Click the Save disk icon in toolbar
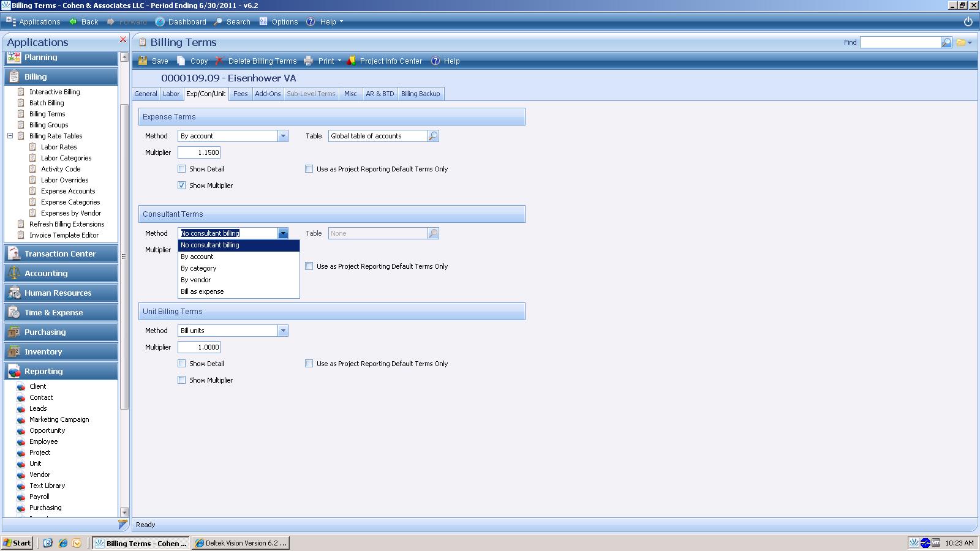Viewport: 980px width, 551px height. [x=143, y=61]
